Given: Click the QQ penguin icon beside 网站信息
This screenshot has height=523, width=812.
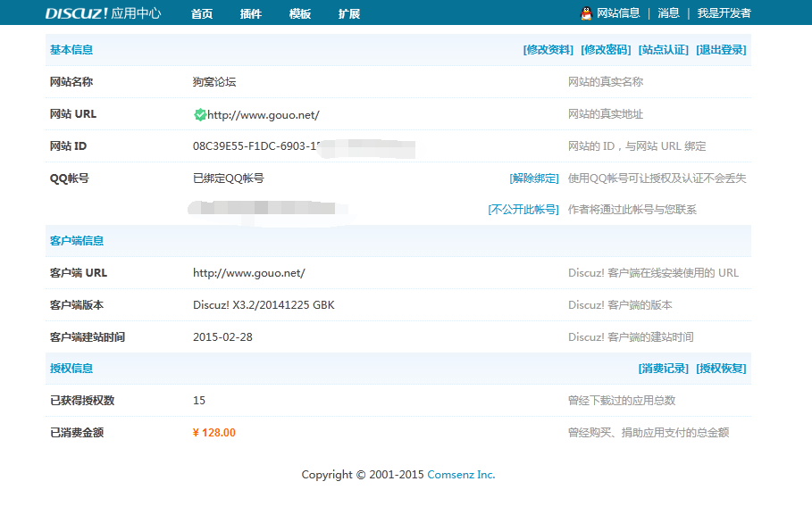Looking at the screenshot, I should pyautogui.click(x=585, y=12).
